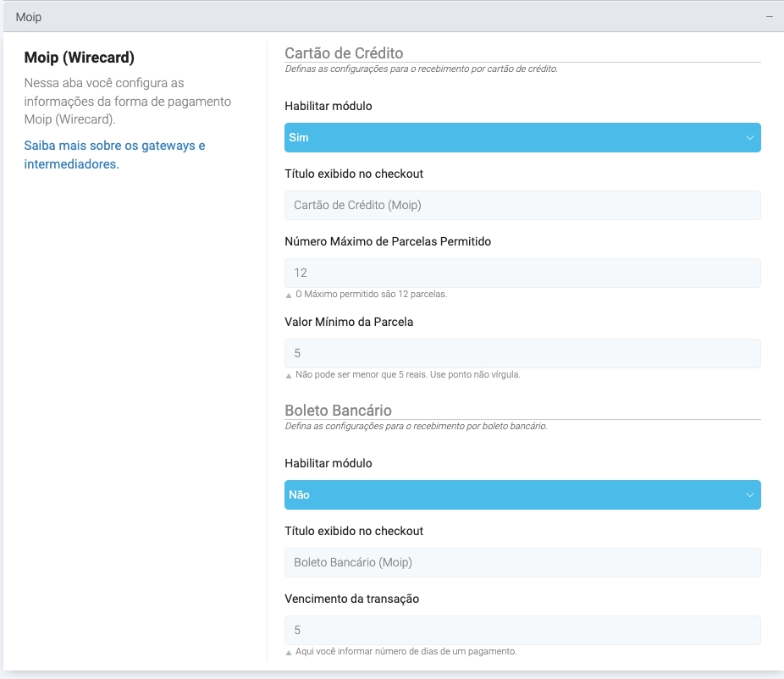This screenshot has width=784, height=679.
Task: Open the Saiba mais sobre os gateways link
Action: 114,155
